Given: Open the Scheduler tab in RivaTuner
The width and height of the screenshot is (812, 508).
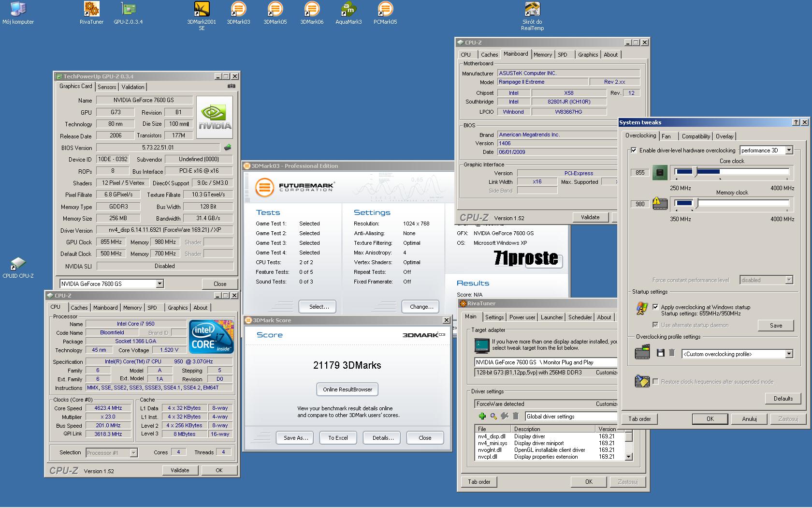Looking at the screenshot, I should [580, 317].
